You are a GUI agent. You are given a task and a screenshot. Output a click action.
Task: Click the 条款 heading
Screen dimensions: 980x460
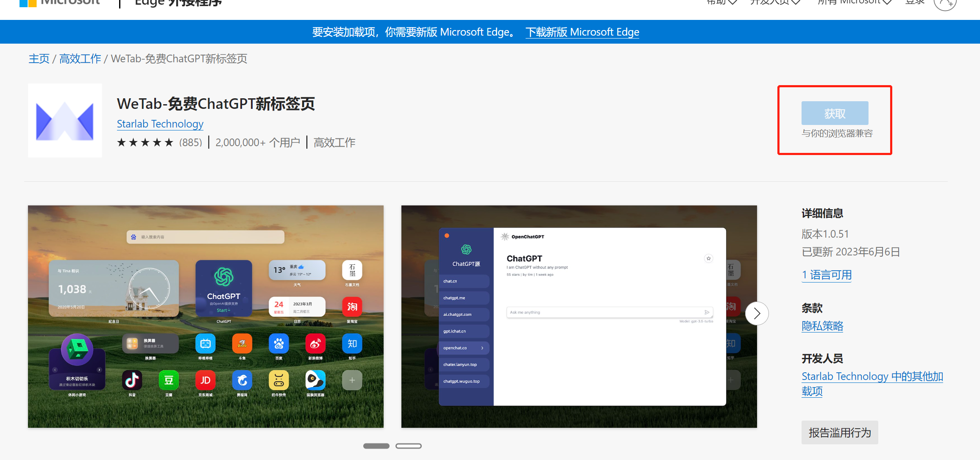point(812,308)
